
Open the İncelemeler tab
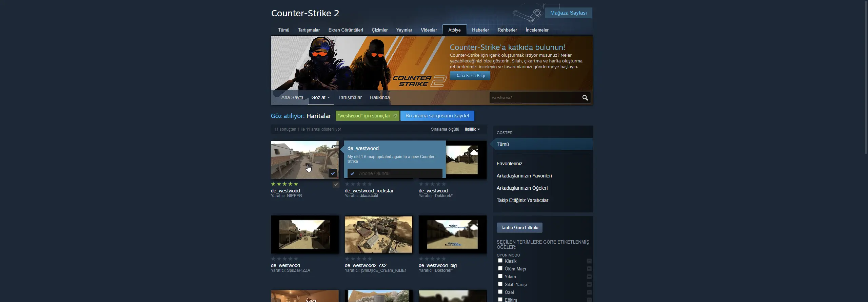(537, 30)
